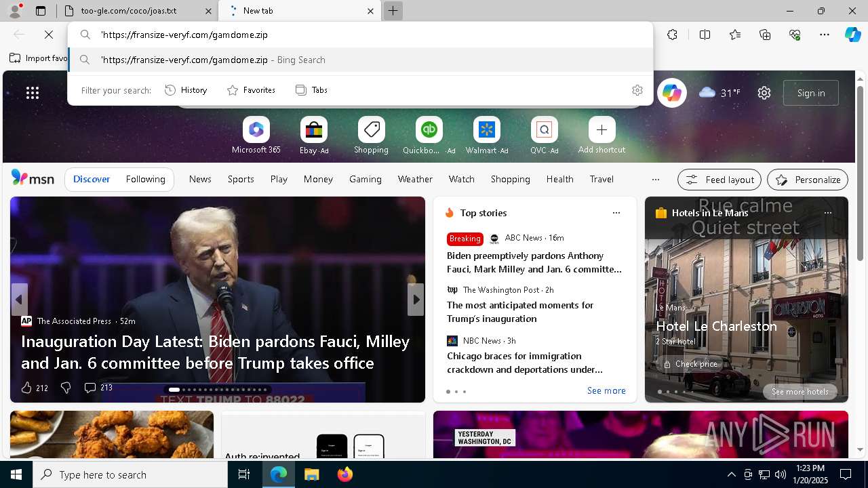Open the Copilot icon beside weather
The height and width of the screenshot is (488, 868).
click(x=672, y=93)
